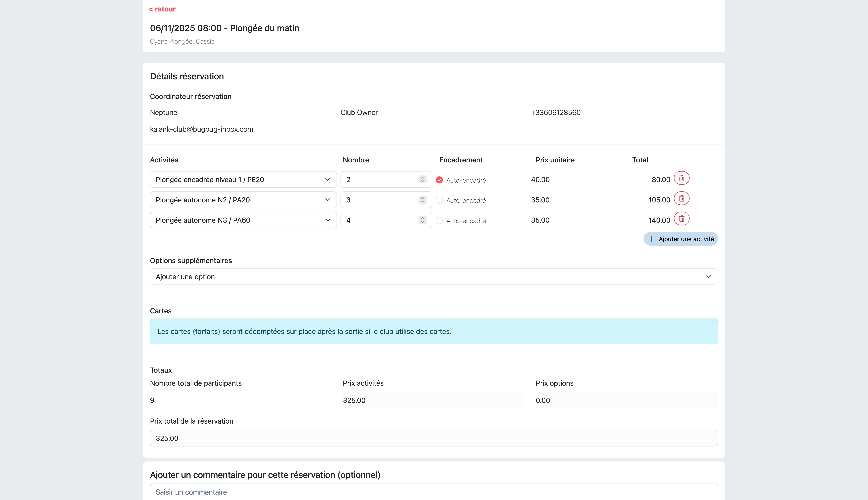Delete the Plongée autonome N3 / PA60 row
Image resolution: width=868 pixels, height=500 pixels.
point(681,219)
